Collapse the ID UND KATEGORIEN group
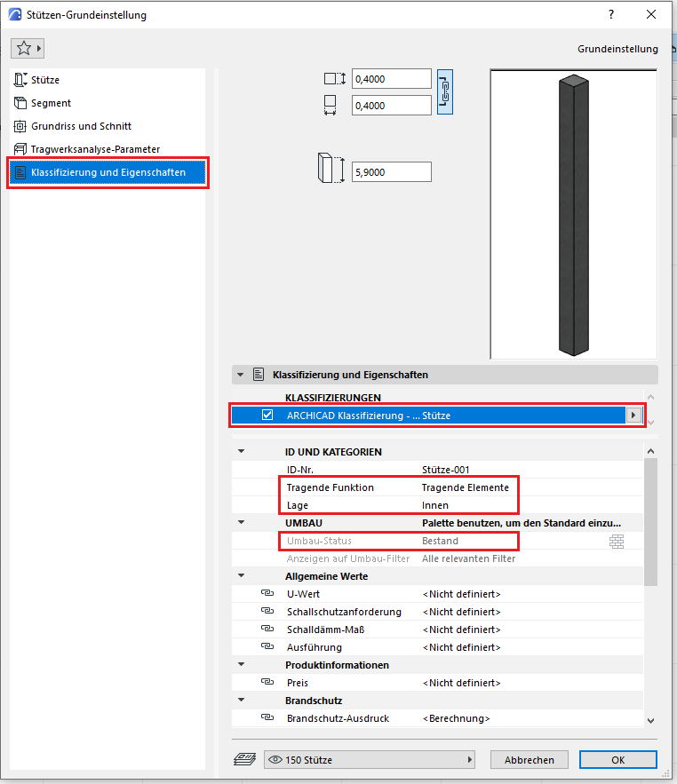 (240, 452)
